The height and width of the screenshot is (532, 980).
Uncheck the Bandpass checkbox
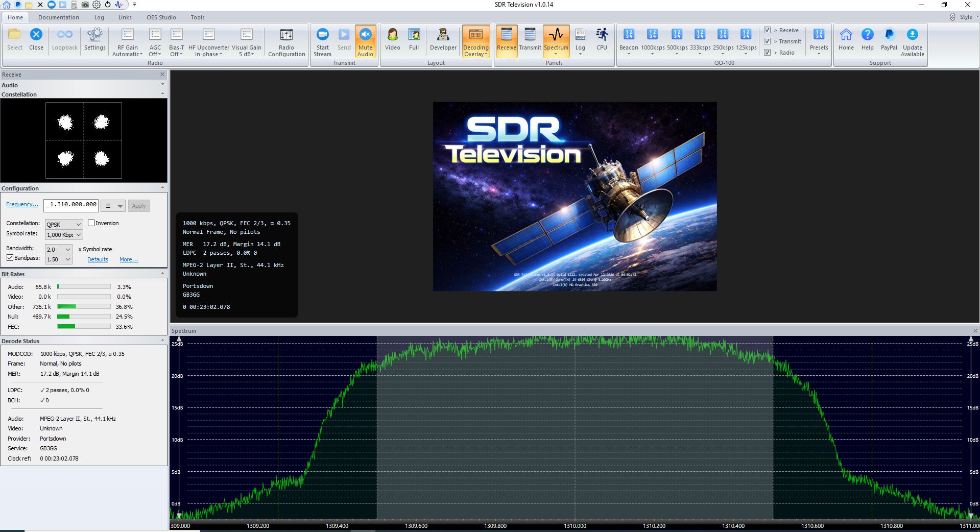pos(10,258)
